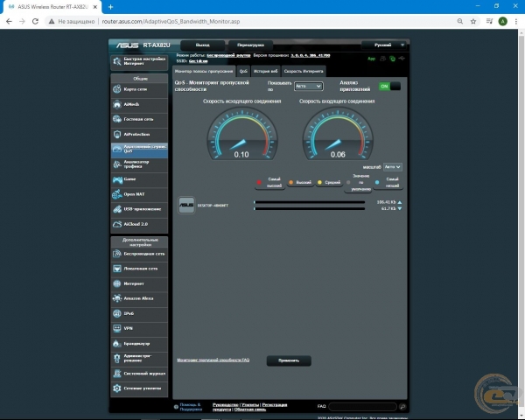Open the Chrome profile avatar
Screen dimensions: 525x420
[x=502, y=21]
